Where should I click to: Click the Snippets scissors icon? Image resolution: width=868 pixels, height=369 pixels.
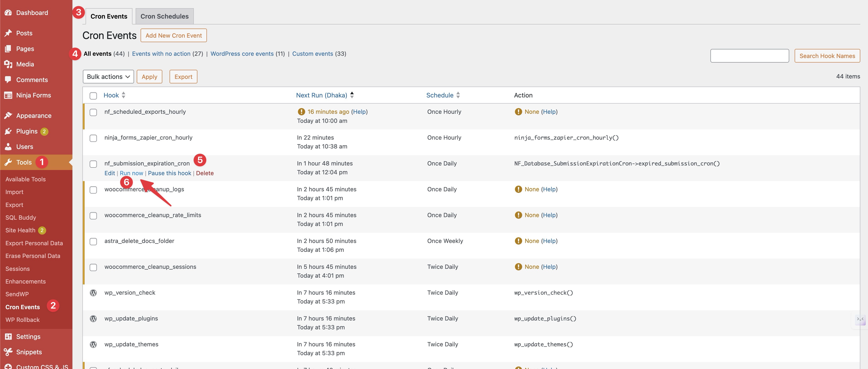click(x=8, y=352)
